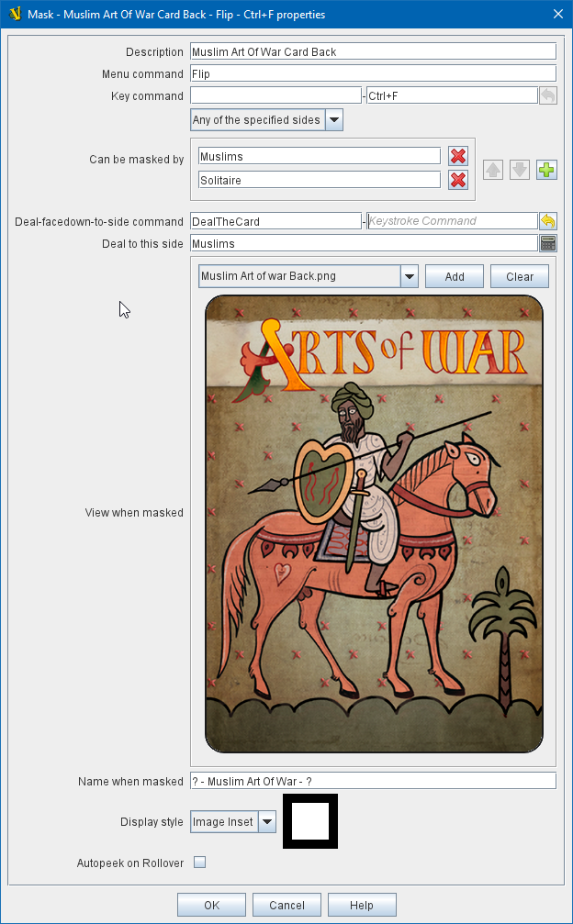Open the image file name dropdown
The height and width of the screenshot is (924, 573).
pos(410,276)
